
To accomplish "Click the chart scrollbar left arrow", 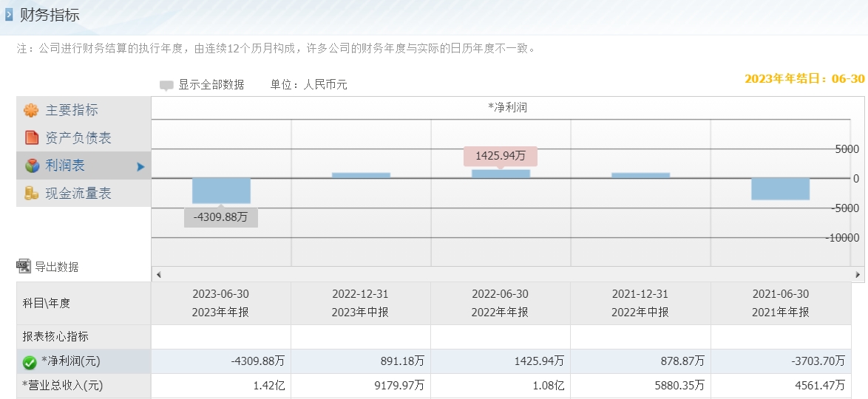I will 159,274.
